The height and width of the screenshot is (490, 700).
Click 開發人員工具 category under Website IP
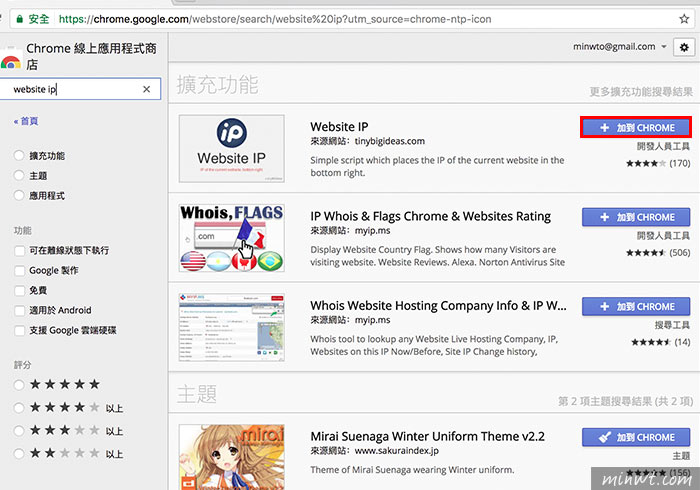tap(663, 146)
